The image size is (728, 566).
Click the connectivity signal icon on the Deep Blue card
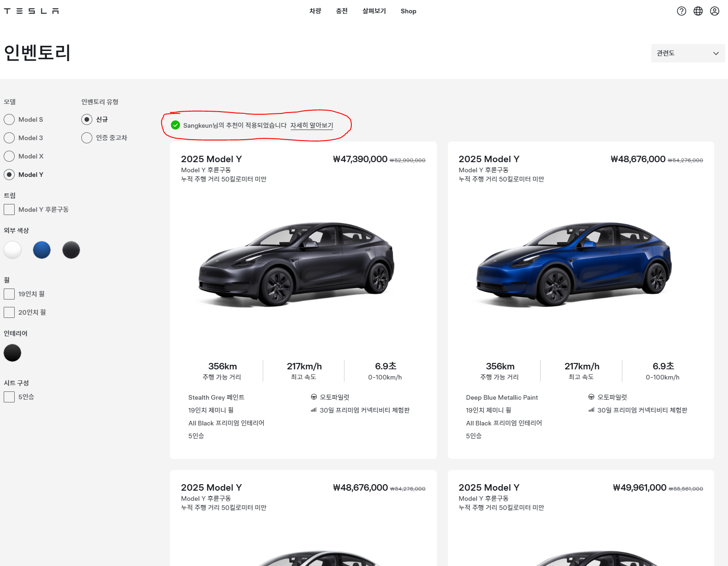(591, 410)
